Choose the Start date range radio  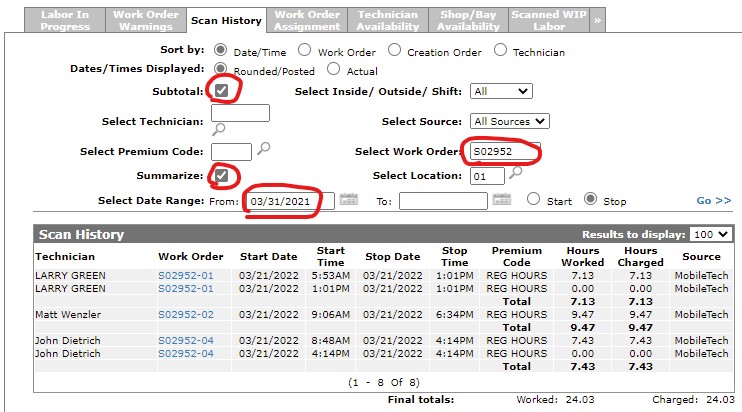tap(534, 200)
